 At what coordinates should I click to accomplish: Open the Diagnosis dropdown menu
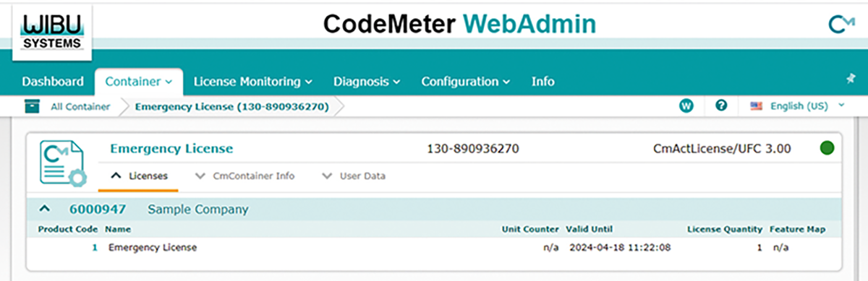367,82
